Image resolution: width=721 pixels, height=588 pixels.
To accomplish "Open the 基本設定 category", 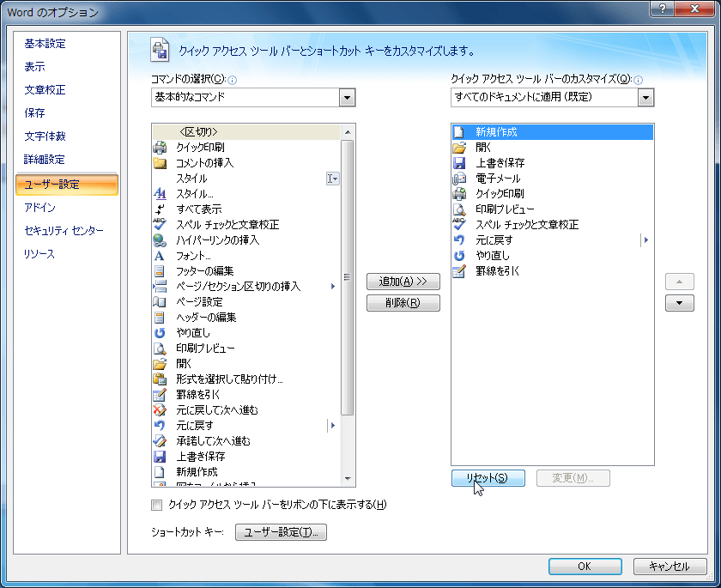I will (x=45, y=44).
